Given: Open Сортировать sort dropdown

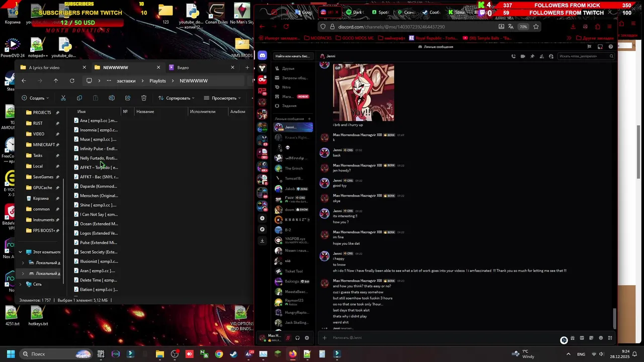Looking at the screenshot, I should pos(176,98).
